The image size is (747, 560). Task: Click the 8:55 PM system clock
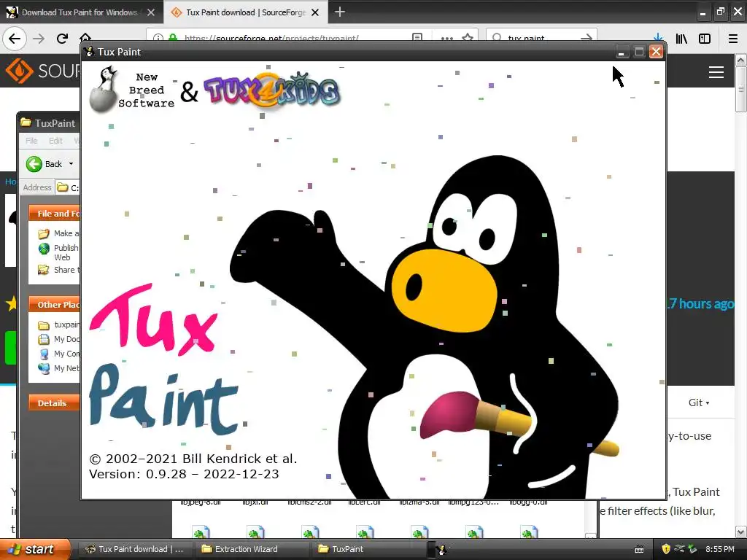(720, 549)
